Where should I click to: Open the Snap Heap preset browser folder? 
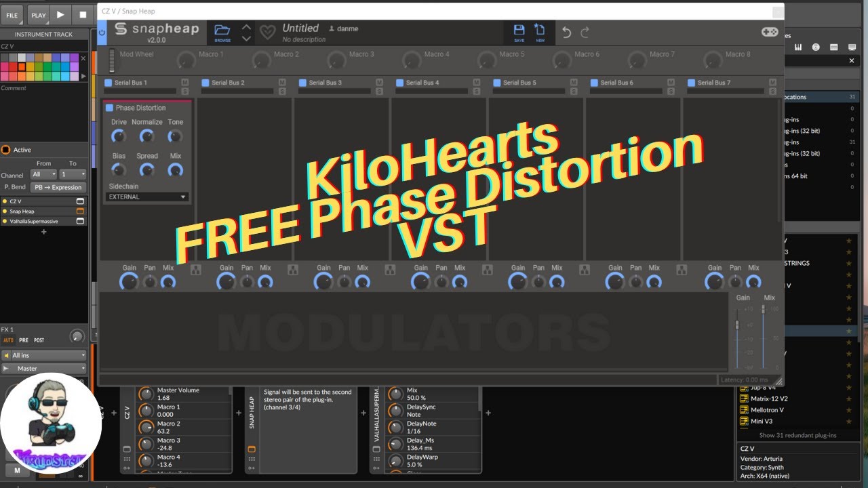222,32
